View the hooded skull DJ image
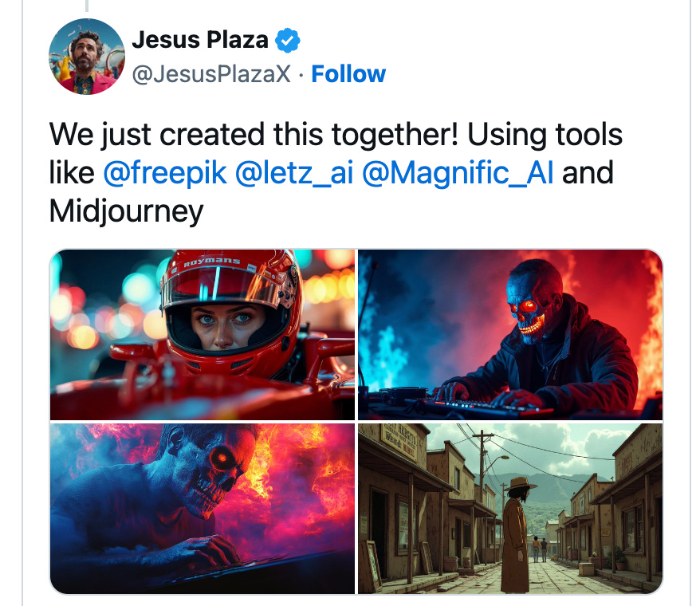 coord(510,335)
